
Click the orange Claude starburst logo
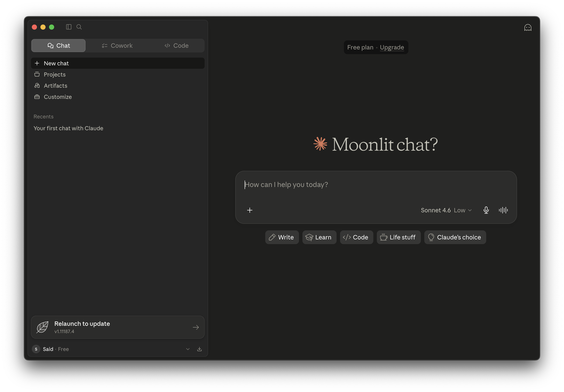point(320,144)
